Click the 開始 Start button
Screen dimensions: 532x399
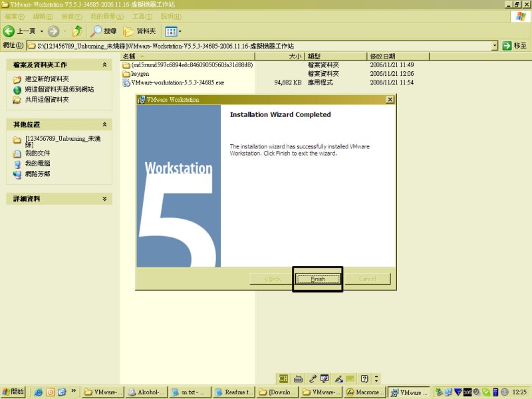pyautogui.click(x=13, y=392)
